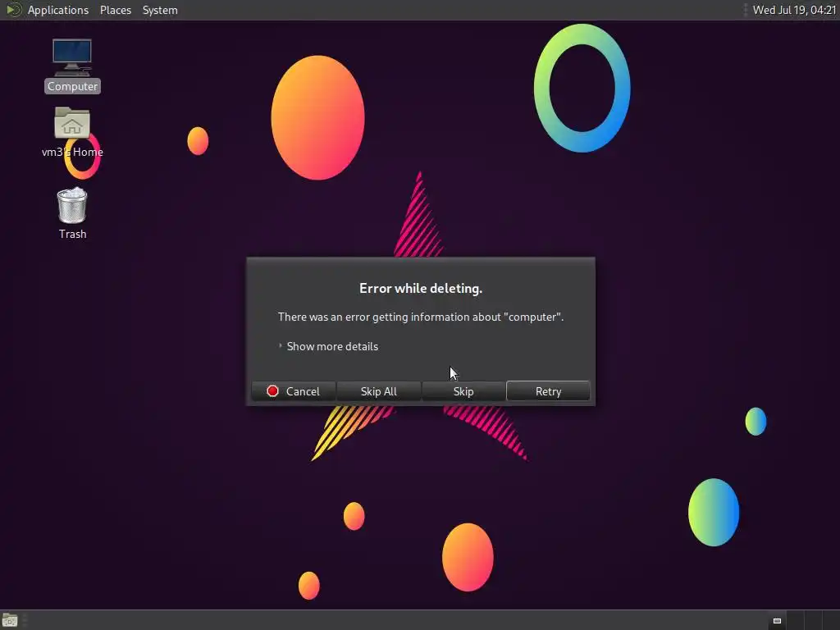Click the error message mentioning "computer"
840x630 pixels.
421,317
